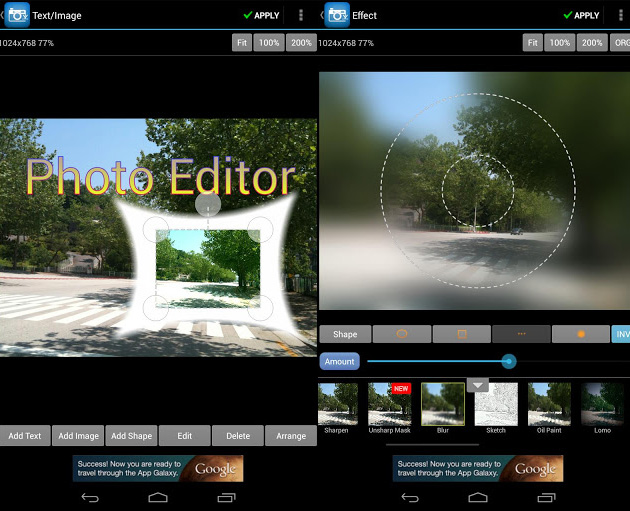Select the inserted tree-lined street picture

coord(208,268)
